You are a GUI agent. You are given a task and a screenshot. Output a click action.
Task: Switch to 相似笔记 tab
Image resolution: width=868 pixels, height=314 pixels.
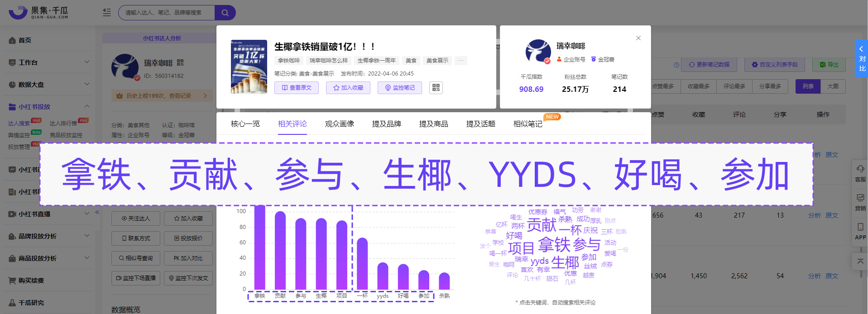[528, 124]
